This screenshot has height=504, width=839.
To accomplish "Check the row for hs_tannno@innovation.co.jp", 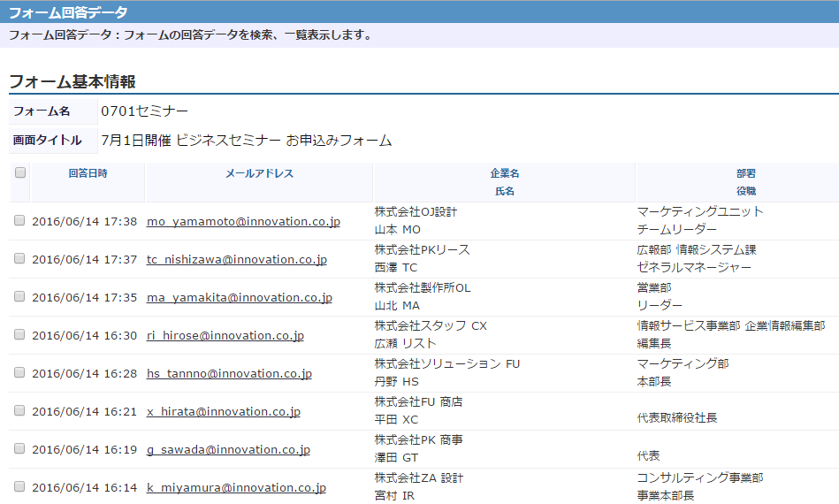I will point(19,372).
